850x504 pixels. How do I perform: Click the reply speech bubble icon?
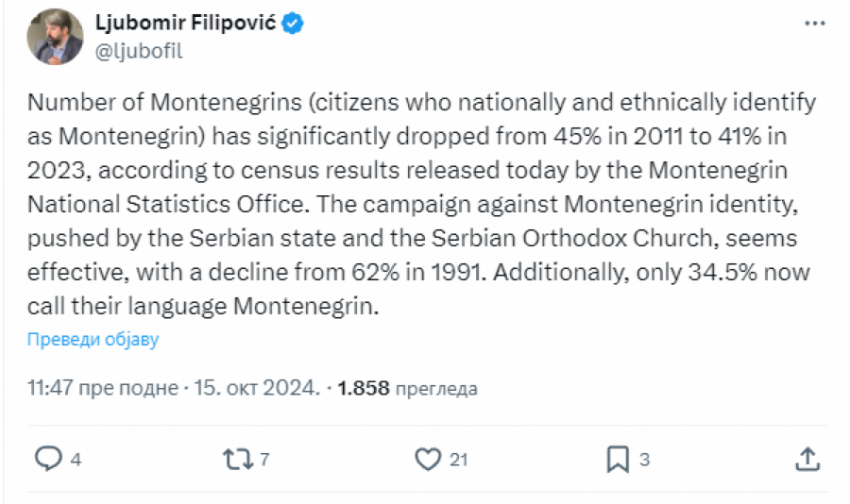[x=48, y=459]
